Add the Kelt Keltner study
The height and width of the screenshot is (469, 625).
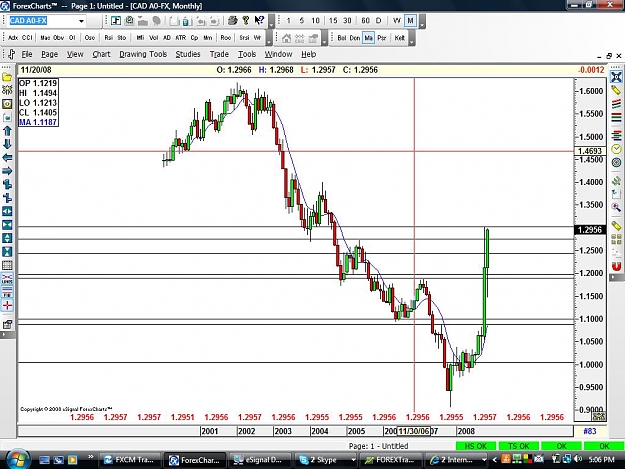[399, 38]
